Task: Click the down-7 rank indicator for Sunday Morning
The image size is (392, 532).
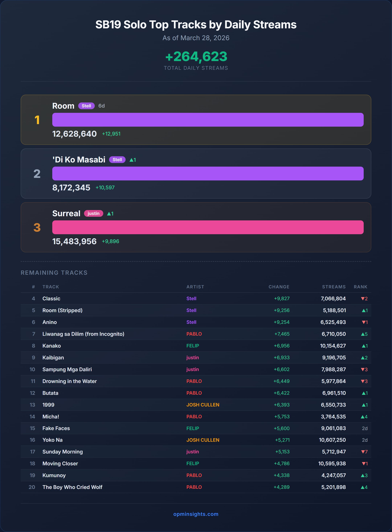Action: pyautogui.click(x=364, y=452)
